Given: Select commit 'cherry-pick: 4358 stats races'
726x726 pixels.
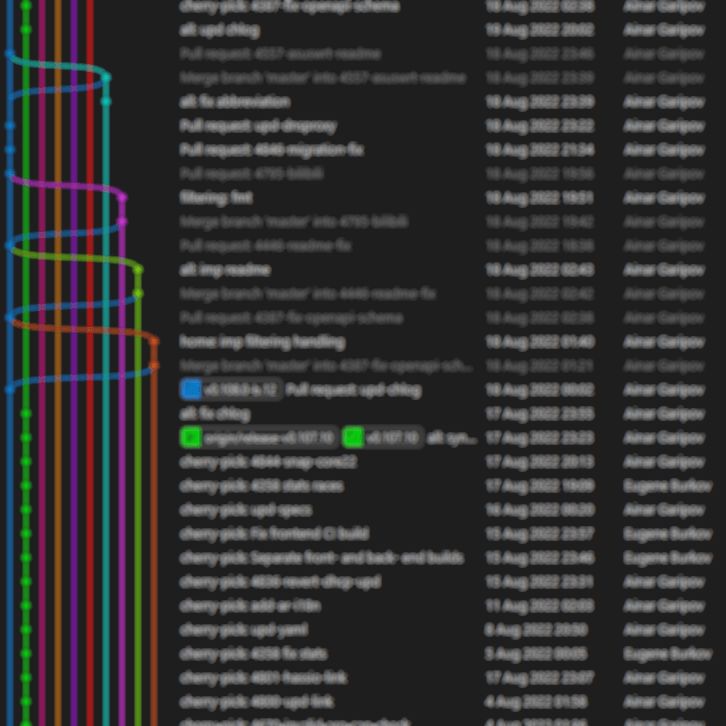Looking at the screenshot, I should click(262, 486).
